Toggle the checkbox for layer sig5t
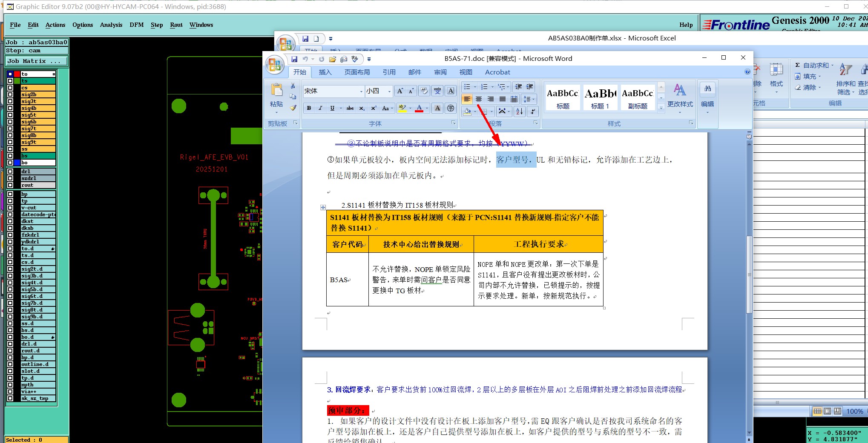Image resolution: width=868 pixels, height=443 pixels. [10, 115]
